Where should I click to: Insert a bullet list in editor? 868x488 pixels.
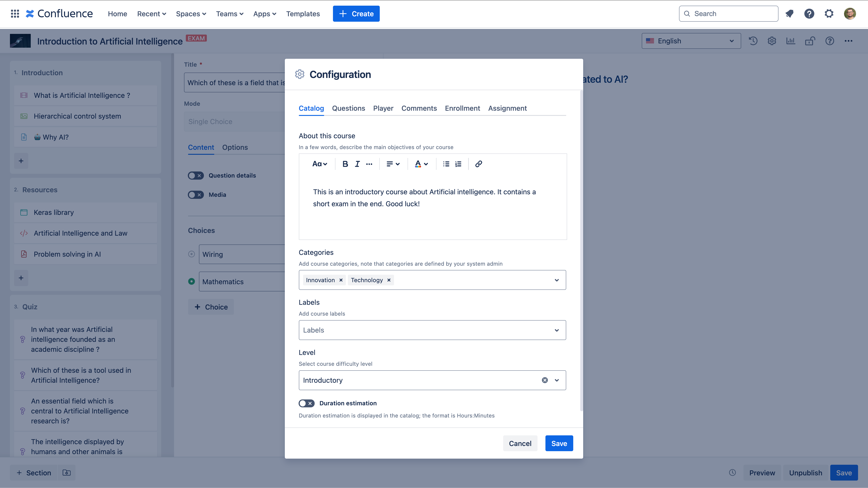click(446, 164)
